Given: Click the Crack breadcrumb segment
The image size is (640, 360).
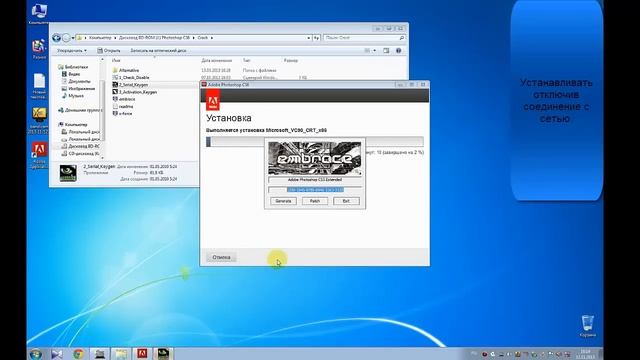Looking at the screenshot, I should [x=202, y=38].
